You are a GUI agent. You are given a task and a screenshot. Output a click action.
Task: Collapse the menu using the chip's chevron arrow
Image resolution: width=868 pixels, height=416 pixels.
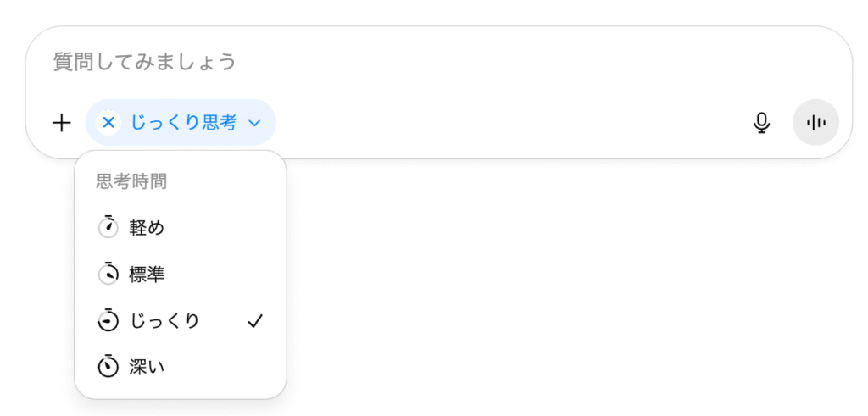254,124
